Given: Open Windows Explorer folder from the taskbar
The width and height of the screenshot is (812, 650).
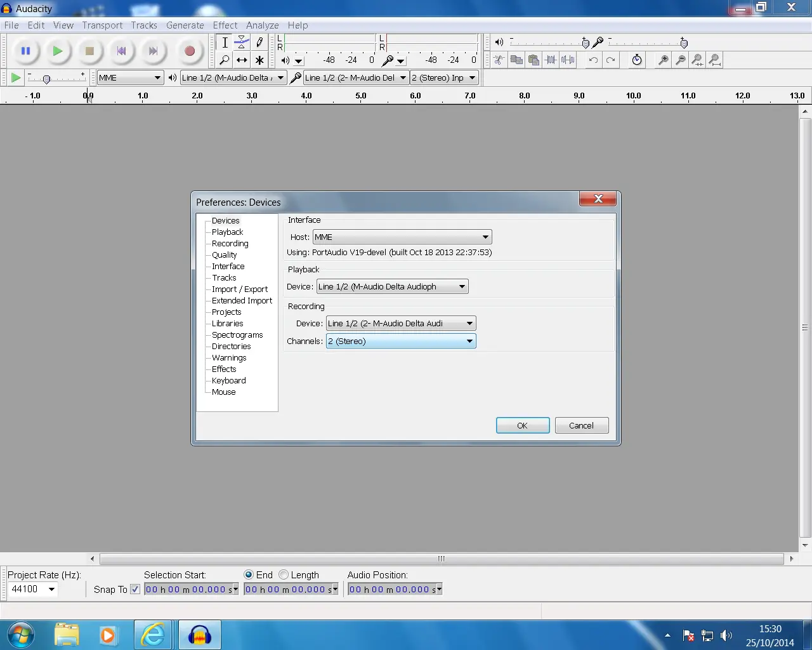Looking at the screenshot, I should tap(66, 635).
